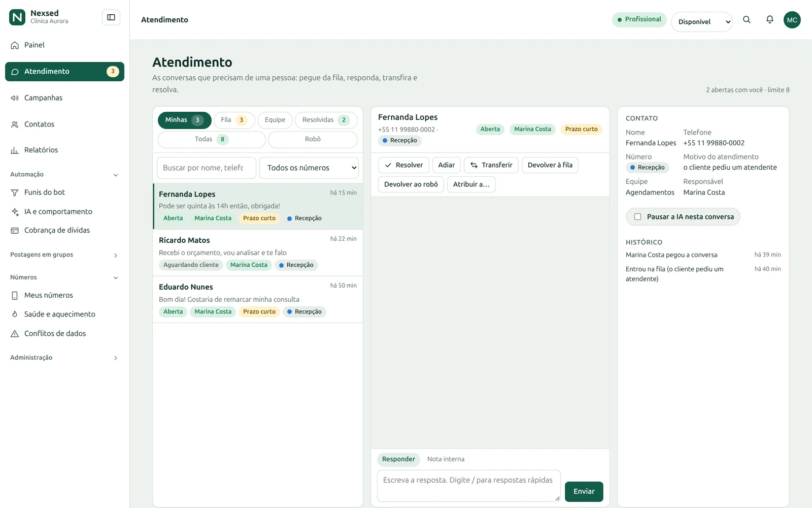This screenshot has width=812, height=508.
Task: Open Cobrança de dívidas card item
Action: tap(65, 231)
